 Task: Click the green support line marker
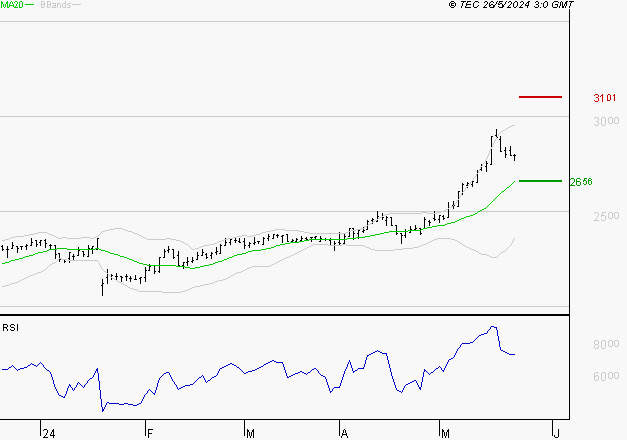pyautogui.click(x=540, y=181)
